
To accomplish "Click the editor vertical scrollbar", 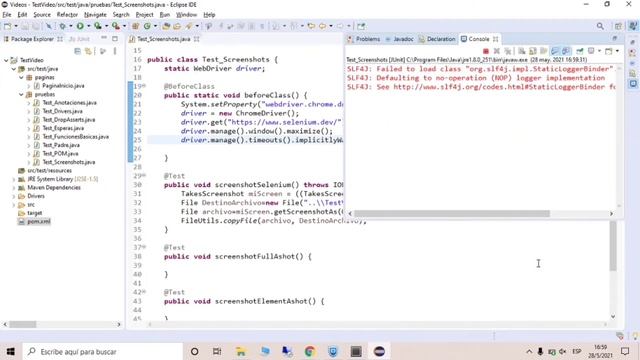I will pyautogui.click(x=613, y=246).
